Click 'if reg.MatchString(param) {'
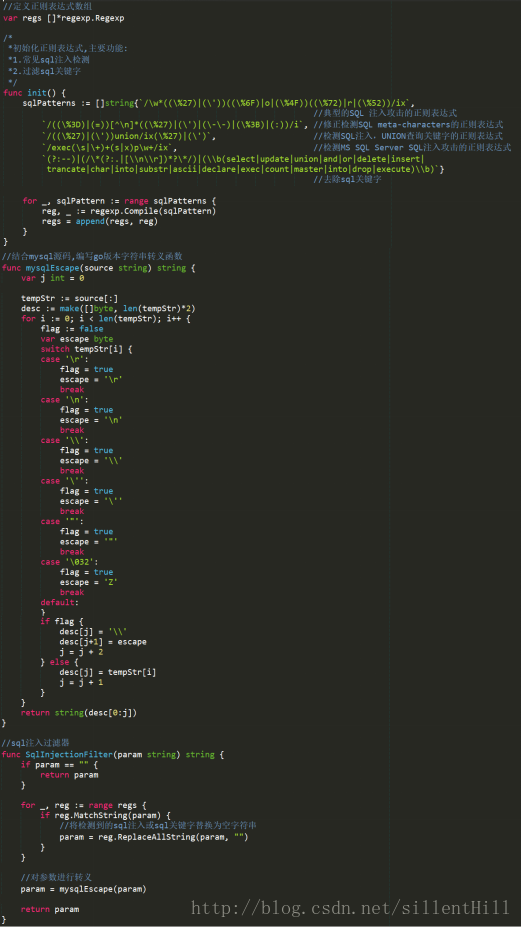Viewport: 522px width, 928px height. 106,816
